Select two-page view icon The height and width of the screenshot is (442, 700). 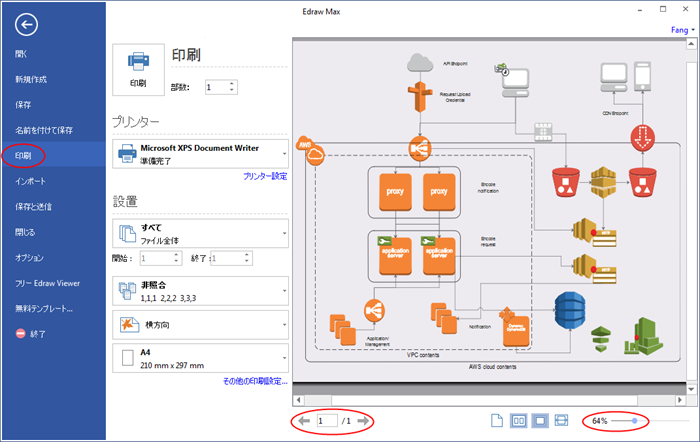(x=518, y=421)
